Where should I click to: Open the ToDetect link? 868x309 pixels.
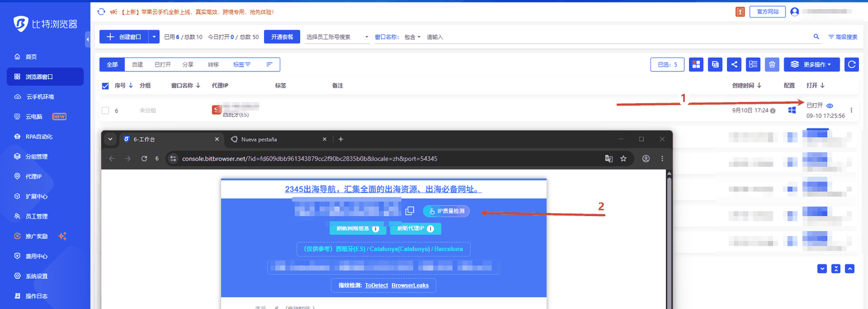pos(377,285)
